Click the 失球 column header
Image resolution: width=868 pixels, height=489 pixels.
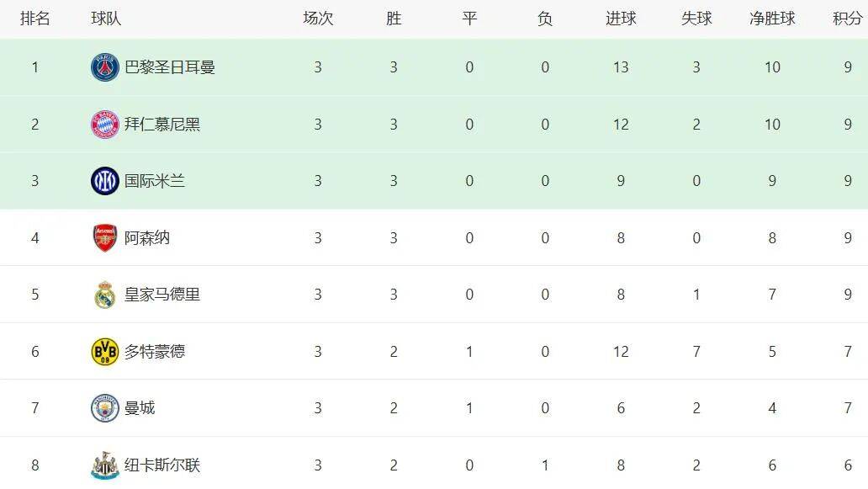coord(696,19)
